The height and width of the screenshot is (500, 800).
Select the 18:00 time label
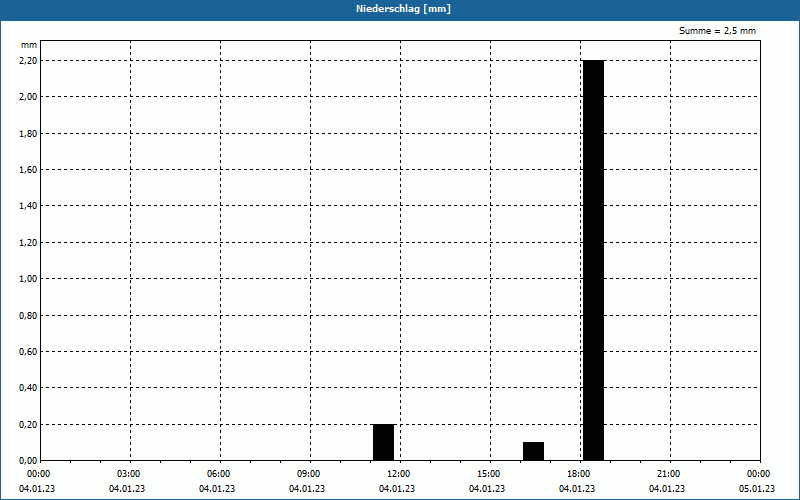pos(579,474)
